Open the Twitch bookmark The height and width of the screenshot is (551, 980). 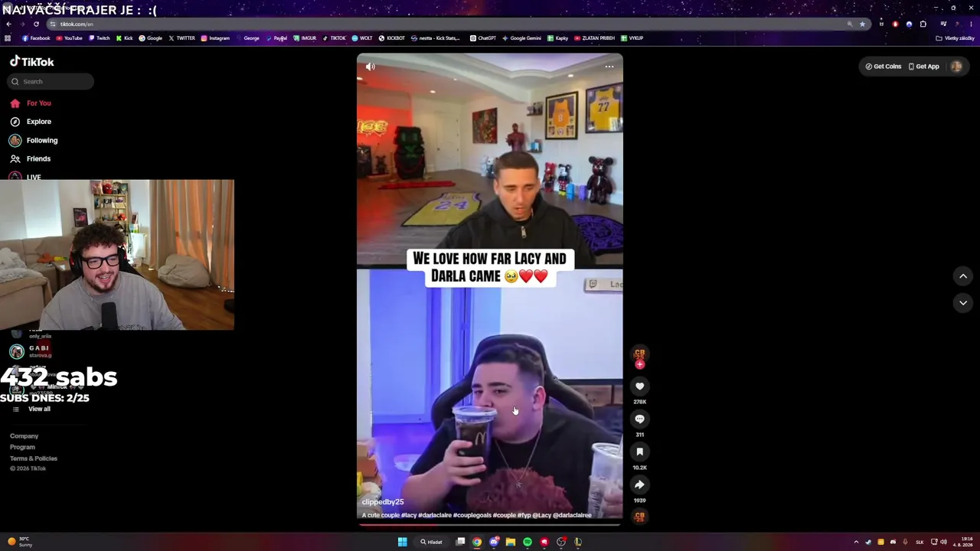[99, 38]
